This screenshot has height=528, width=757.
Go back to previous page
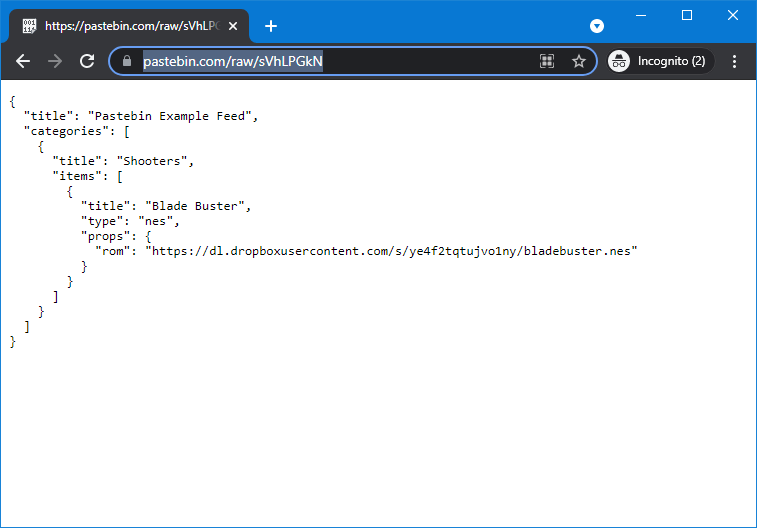click(23, 61)
